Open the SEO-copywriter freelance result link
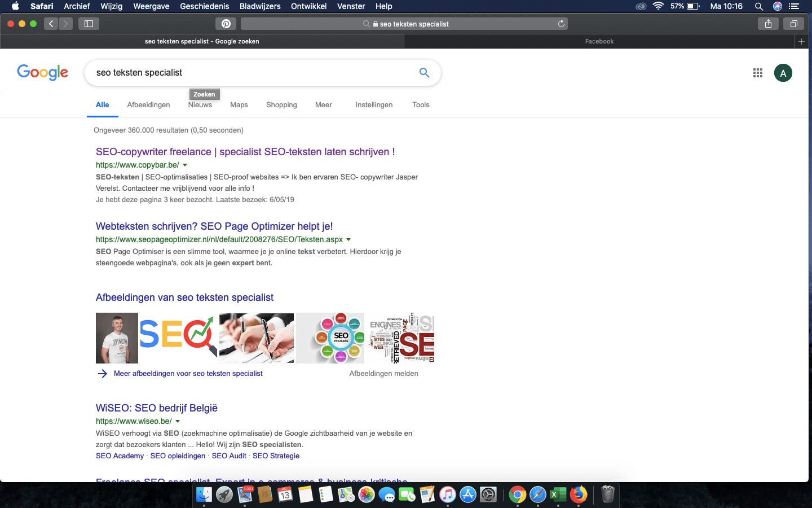 [245, 152]
